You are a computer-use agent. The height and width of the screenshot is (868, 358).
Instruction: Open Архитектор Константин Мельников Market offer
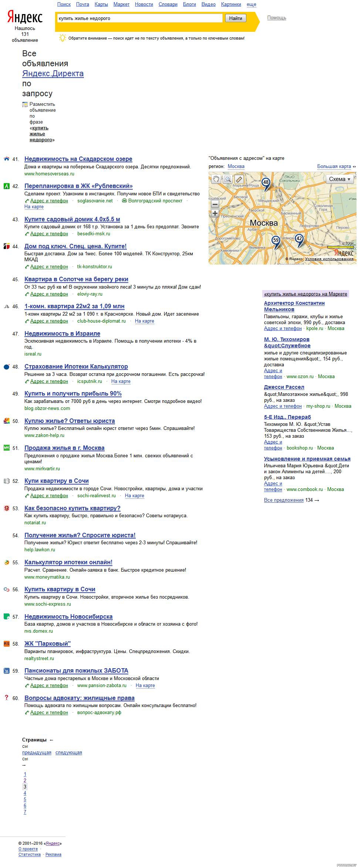(294, 306)
